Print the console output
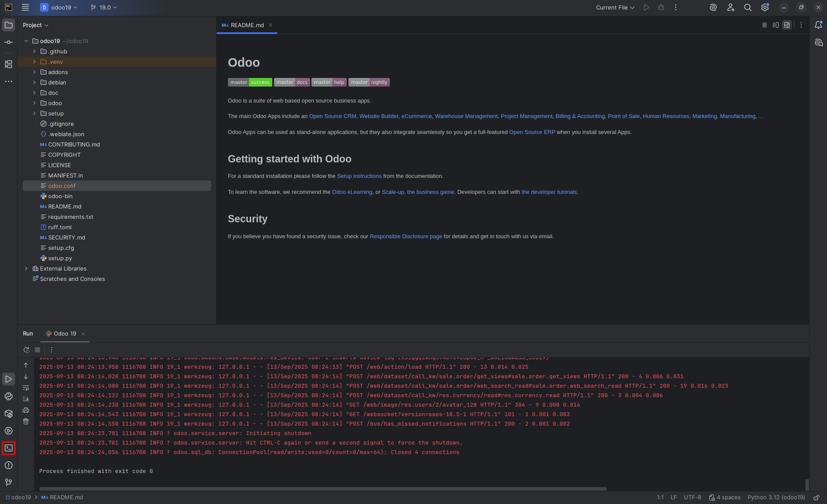 tap(26, 410)
